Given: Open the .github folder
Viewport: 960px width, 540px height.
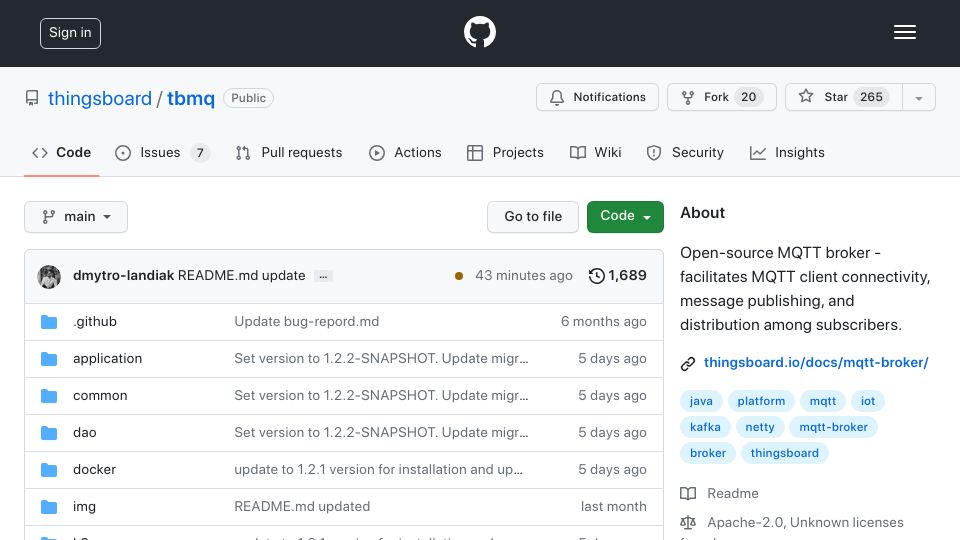Looking at the screenshot, I should point(95,321).
